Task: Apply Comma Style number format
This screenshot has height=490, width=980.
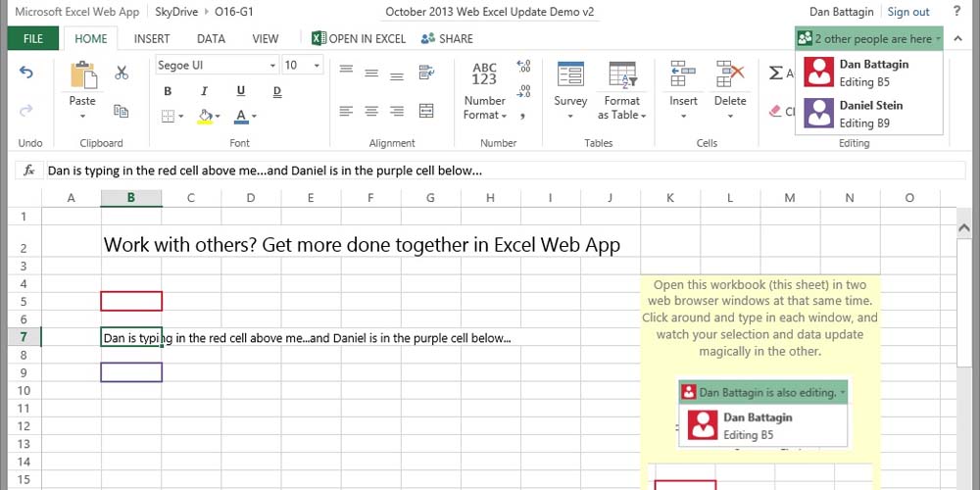Action: tap(522, 117)
